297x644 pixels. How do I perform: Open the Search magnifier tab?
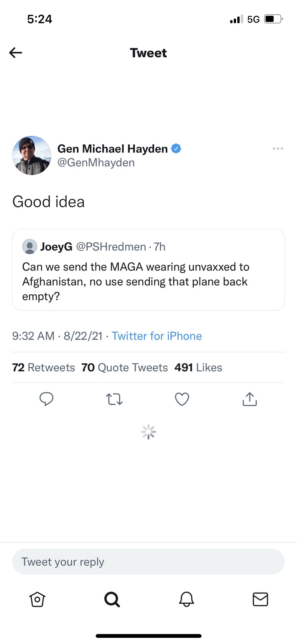pos(112,599)
